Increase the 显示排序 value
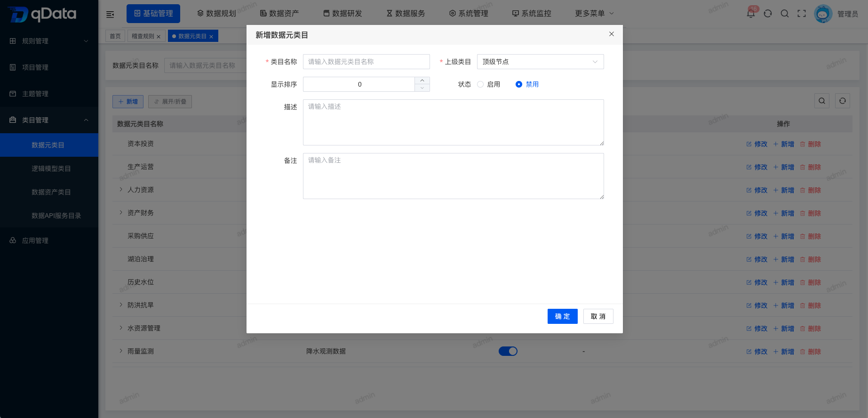This screenshot has height=418, width=868. [x=422, y=80]
